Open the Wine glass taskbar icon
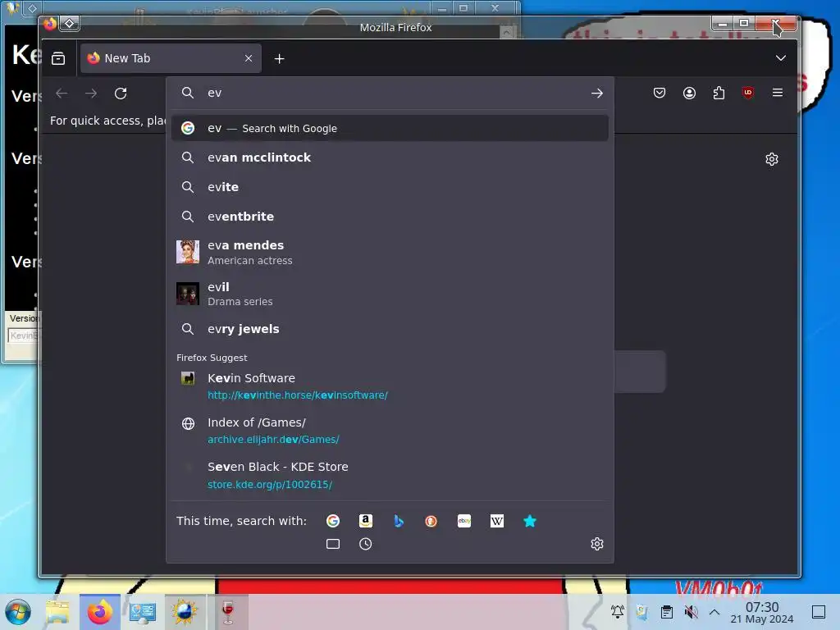The width and height of the screenshot is (840, 630). click(x=228, y=612)
